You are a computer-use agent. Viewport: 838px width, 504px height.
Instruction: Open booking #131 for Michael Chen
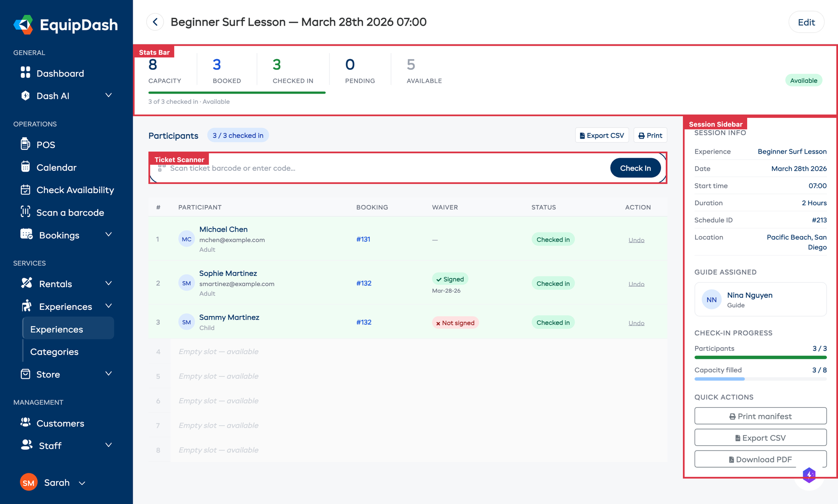point(363,239)
